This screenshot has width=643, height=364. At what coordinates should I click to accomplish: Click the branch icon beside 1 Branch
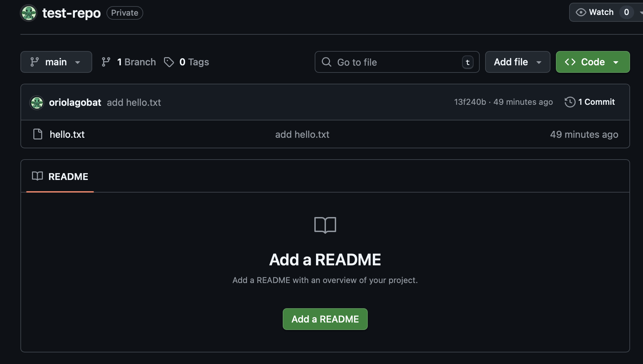[106, 62]
